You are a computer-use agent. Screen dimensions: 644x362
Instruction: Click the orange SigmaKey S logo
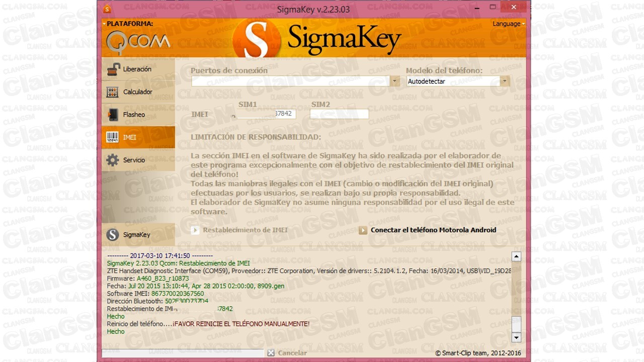point(257,40)
